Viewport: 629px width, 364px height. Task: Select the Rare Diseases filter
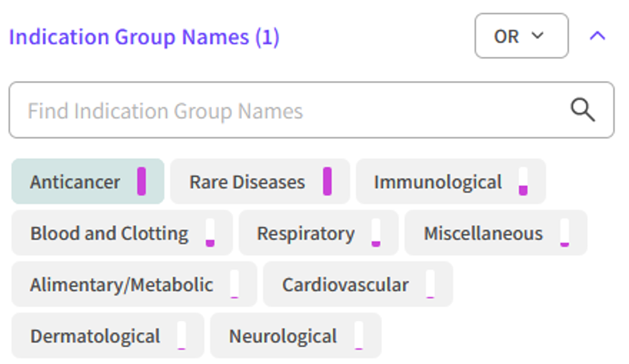[x=247, y=181]
